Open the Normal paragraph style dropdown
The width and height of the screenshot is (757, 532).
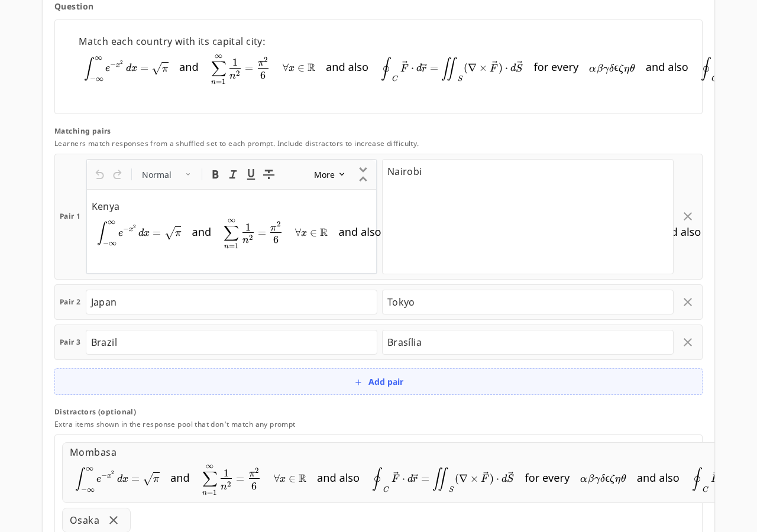[x=166, y=174]
